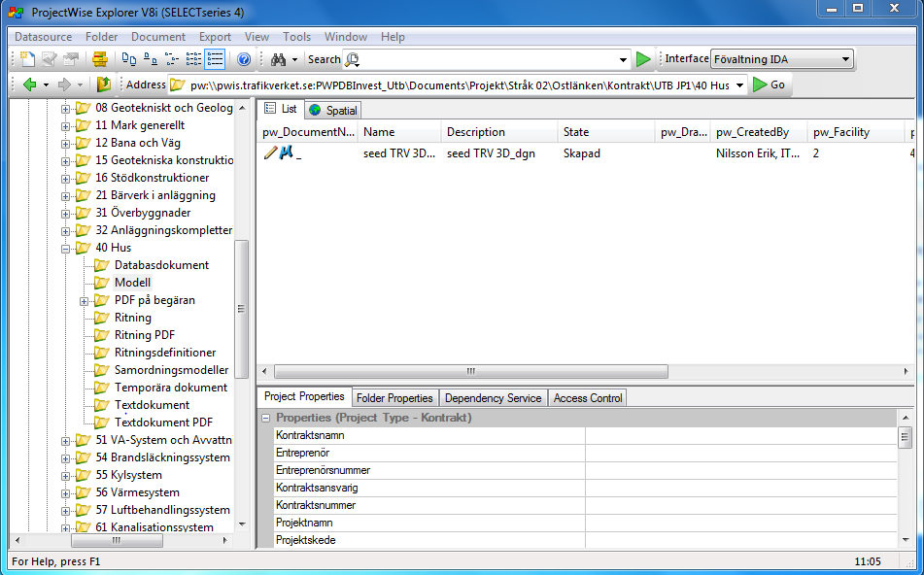Click the Kontraktsnamn value field

tap(741, 436)
